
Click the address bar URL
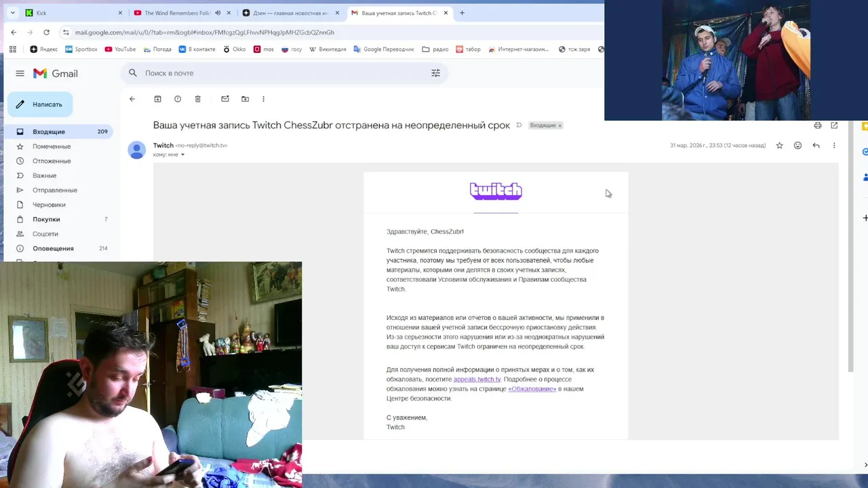(204, 32)
